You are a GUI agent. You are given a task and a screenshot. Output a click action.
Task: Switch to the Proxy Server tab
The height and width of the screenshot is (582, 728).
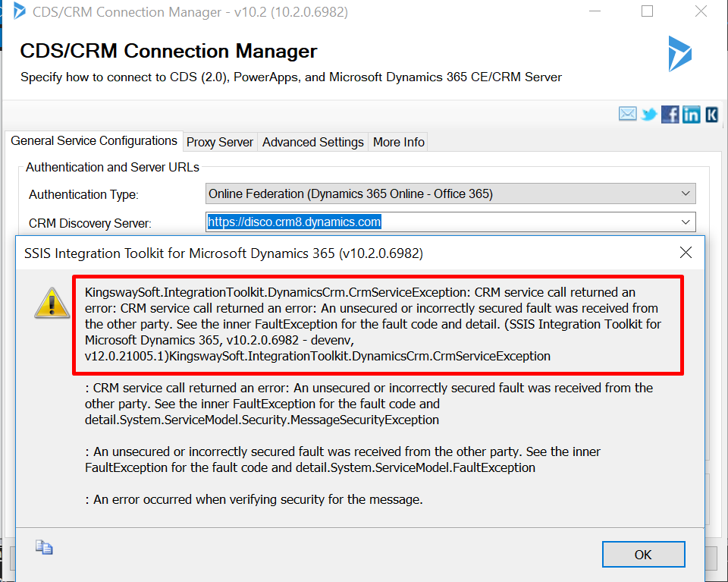[220, 142]
